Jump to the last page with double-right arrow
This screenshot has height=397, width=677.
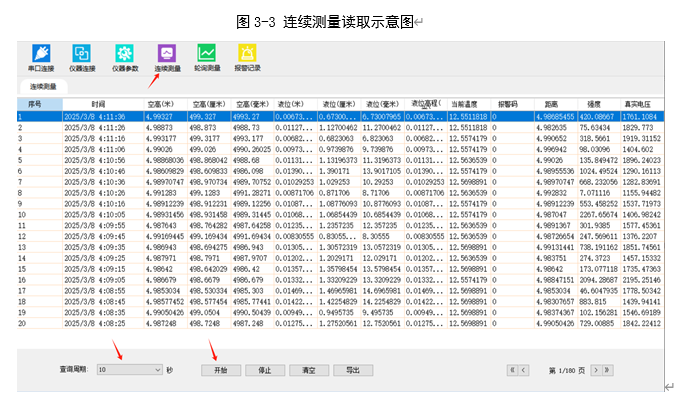click(x=607, y=370)
